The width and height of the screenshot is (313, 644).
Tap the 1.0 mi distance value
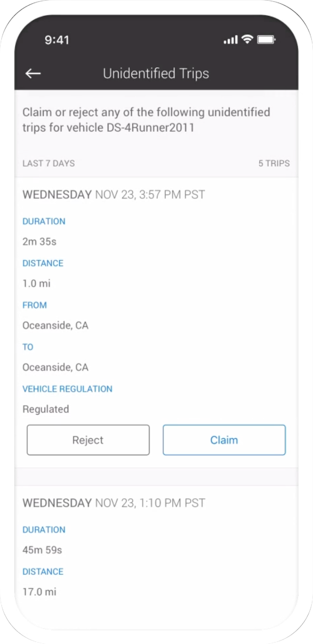tap(37, 283)
